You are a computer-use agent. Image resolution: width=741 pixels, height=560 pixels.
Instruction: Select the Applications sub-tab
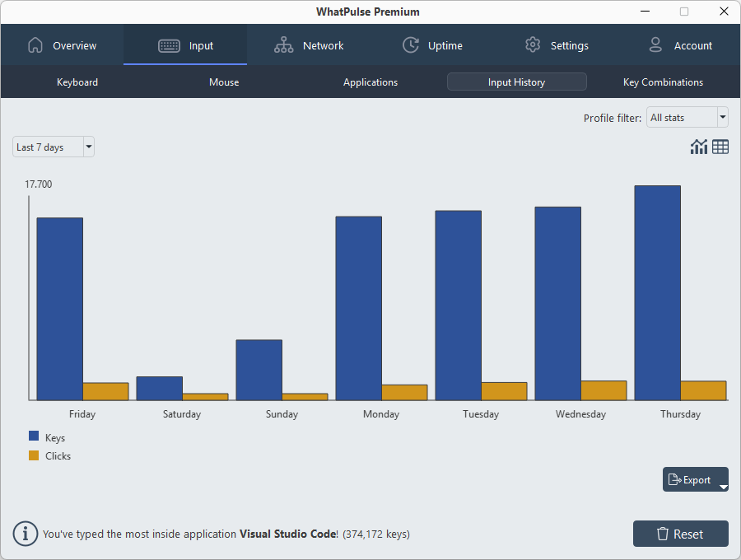[370, 82]
